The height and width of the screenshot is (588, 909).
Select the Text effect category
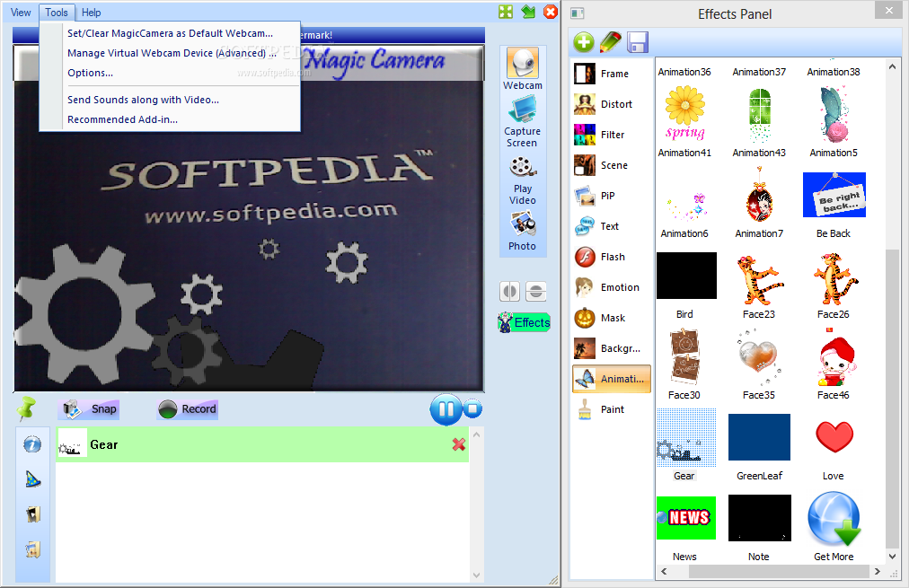pos(612,226)
